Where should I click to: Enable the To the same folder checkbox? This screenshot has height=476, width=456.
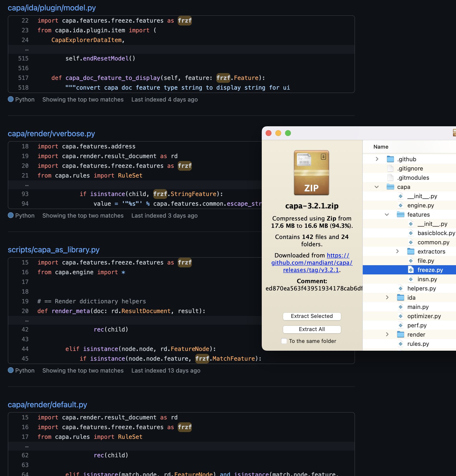(x=284, y=341)
